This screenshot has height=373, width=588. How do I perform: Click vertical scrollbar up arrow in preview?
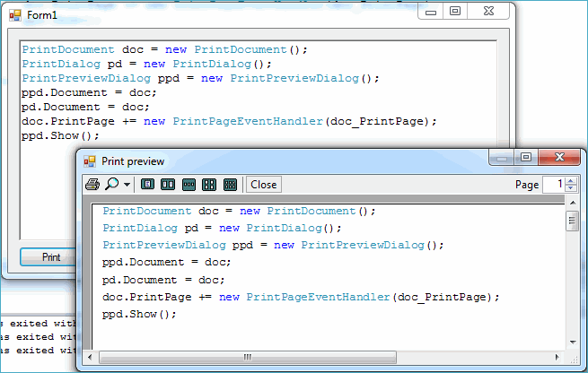(572, 203)
